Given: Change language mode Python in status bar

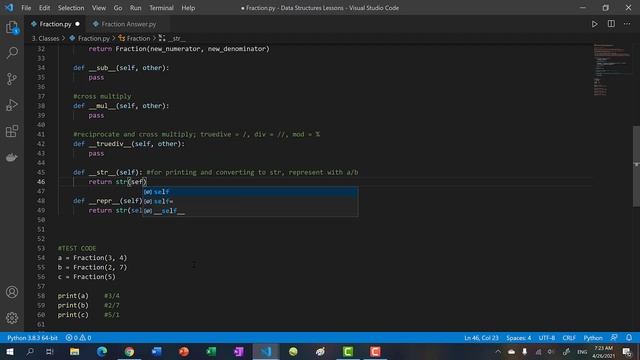Looking at the screenshot, I should [x=593, y=338].
